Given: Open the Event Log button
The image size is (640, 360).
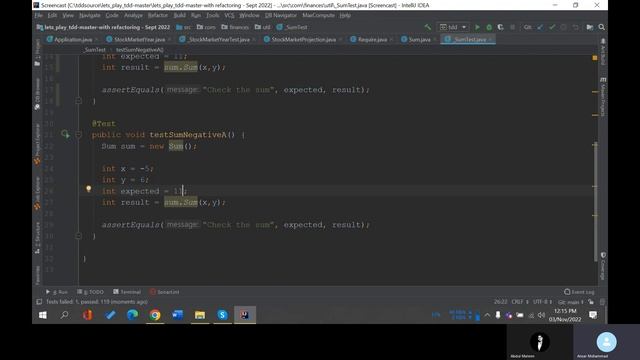Looking at the screenshot, I should (579, 292).
